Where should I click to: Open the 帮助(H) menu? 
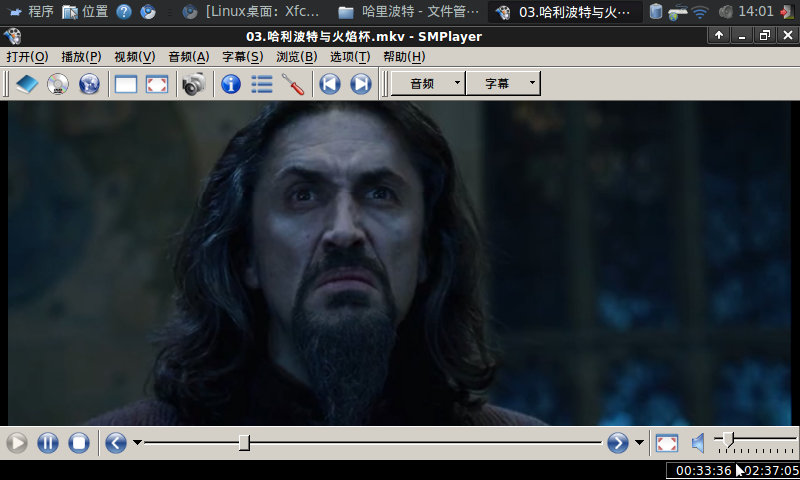pos(404,57)
